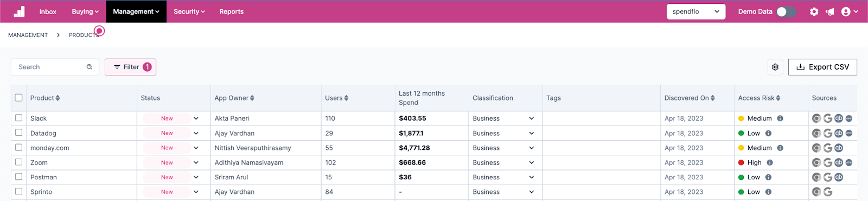This screenshot has height=201, width=868.
Task: Open the Slack product name
Action: coord(39,118)
